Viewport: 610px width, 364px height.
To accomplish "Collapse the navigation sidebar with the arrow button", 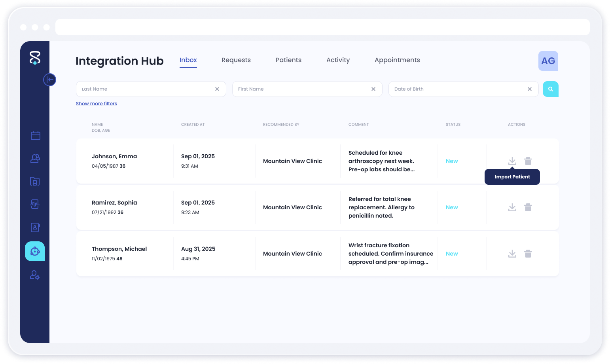I will 49,80.
